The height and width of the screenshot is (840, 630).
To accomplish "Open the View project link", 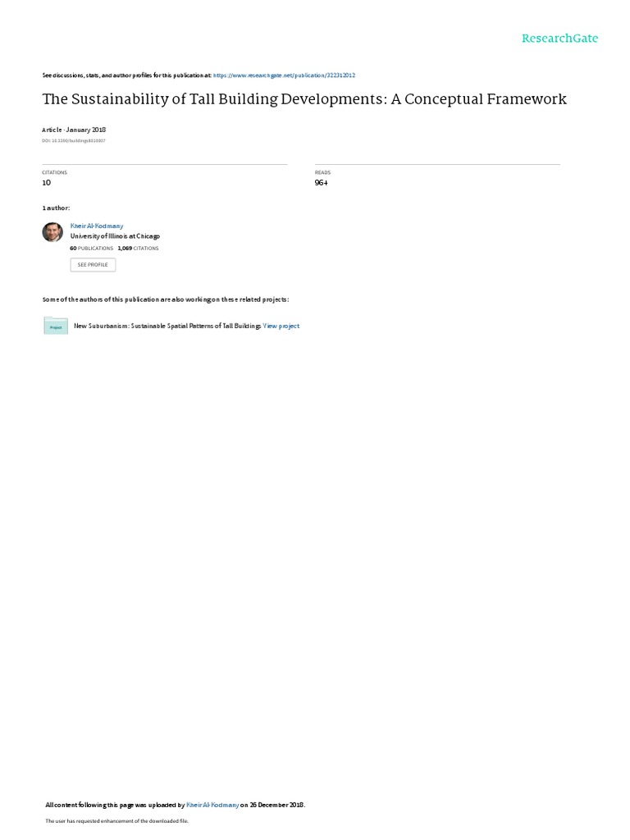I will pyautogui.click(x=281, y=326).
